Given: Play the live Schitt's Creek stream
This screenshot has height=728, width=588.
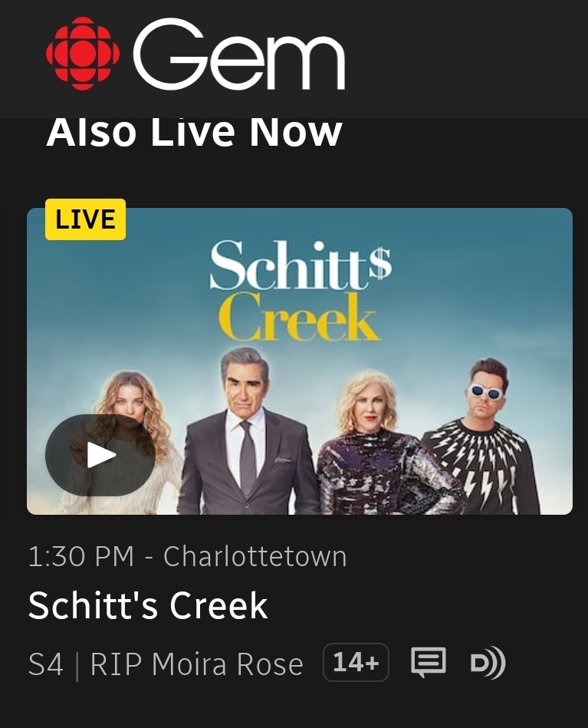Looking at the screenshot, I should pos(100,455).
